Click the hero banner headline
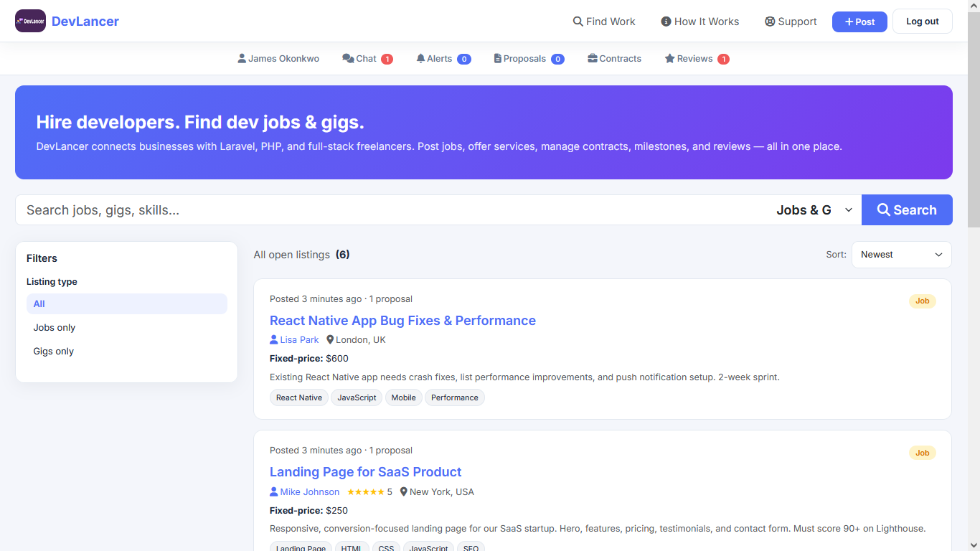Image resolution: width=980 pixels, height=551 pixels. (x=200, y=122)
